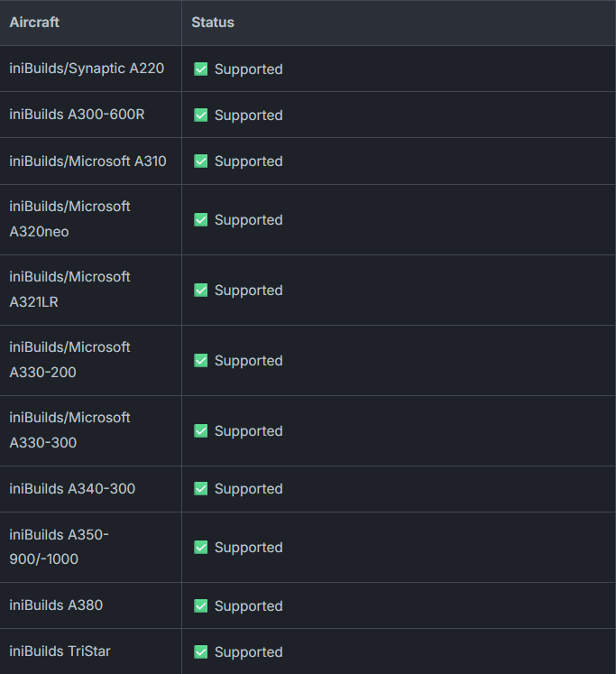Click Supported text in the TriStar row

[x=248, y=652]
